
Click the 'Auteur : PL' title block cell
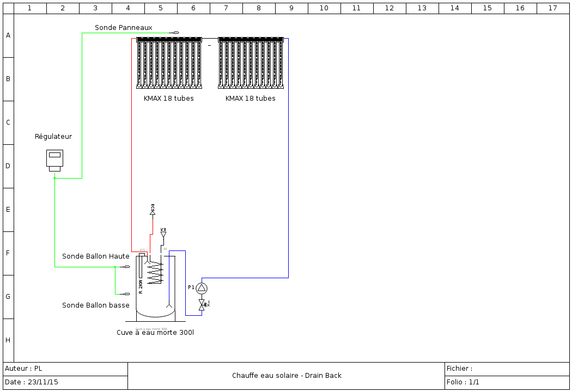point(66,369)
